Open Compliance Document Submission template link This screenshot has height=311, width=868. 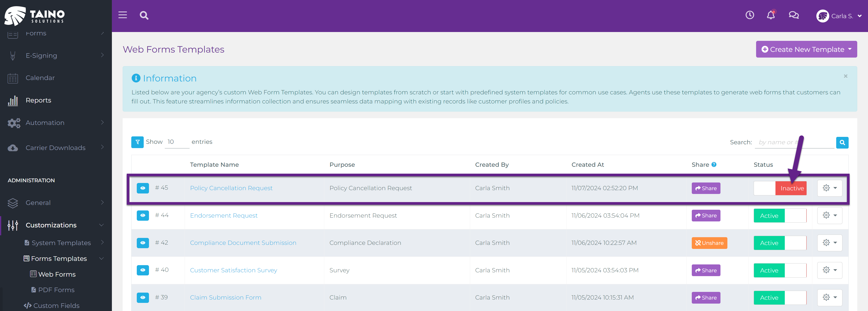coord(243,243)
